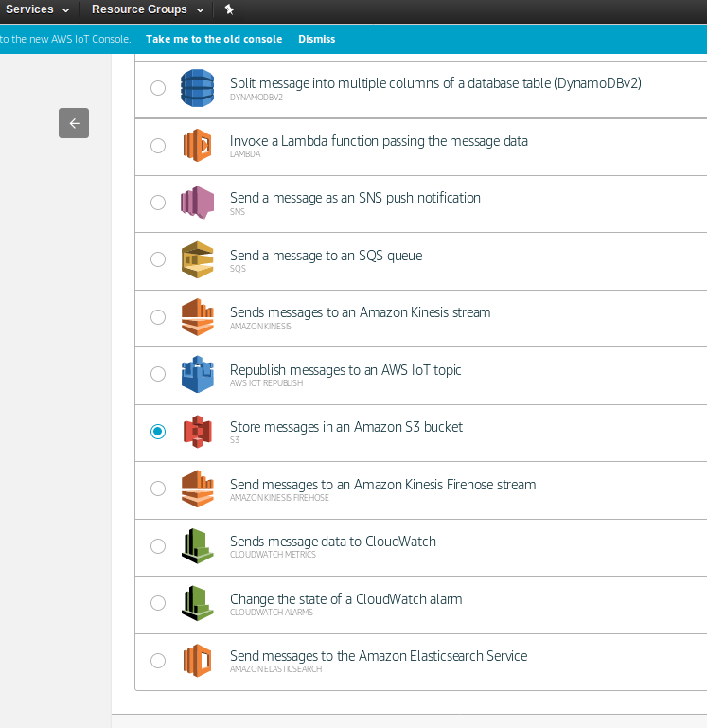
Task: Click 'Send messages to an Amazon Kinesis Firehose stream'
Action: 383,485
